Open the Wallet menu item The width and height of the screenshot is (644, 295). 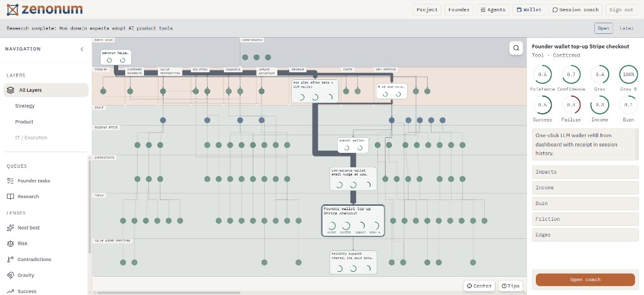pyautogui.click(x=529, y=10)
